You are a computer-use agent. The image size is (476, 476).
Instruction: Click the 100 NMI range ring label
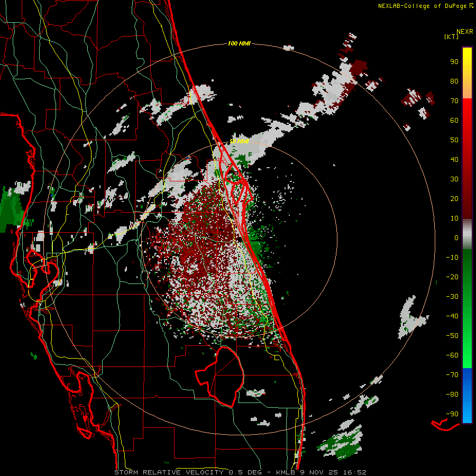tap(239, 44)
